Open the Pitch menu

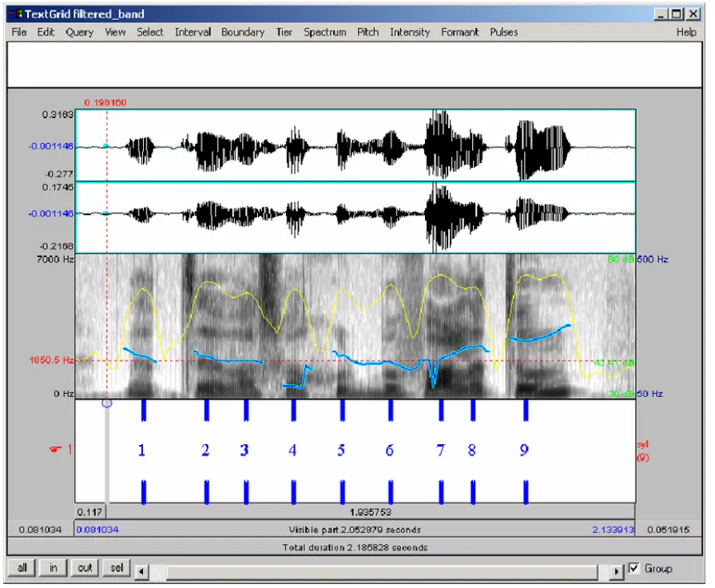point(367,32)
